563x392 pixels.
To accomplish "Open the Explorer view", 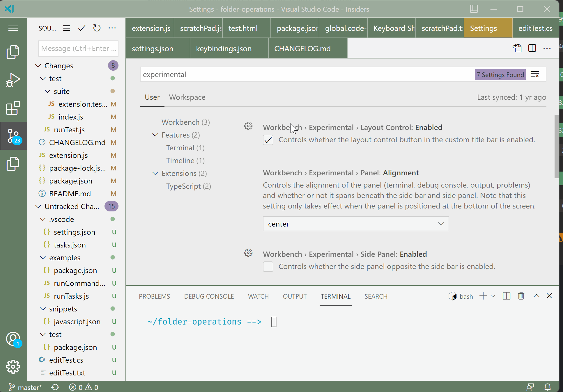I will click(x=13, y=52).
